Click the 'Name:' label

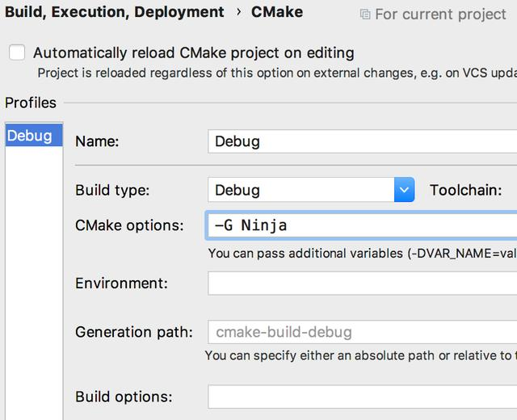click(x=97, y=141)
